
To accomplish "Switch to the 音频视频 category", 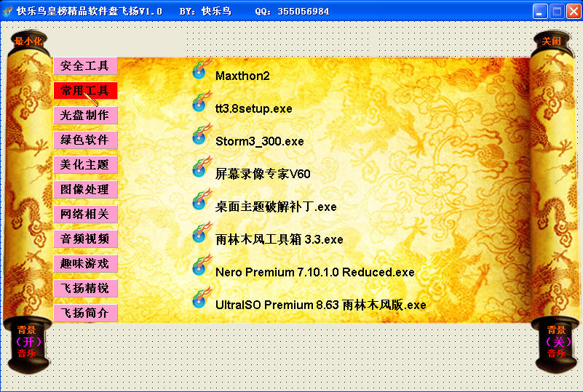I will click(85, 239).
